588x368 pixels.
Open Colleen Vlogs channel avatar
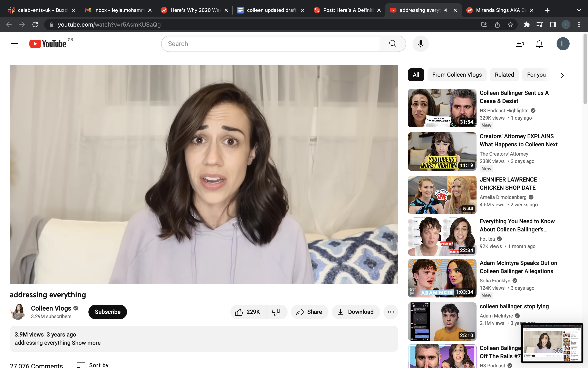click(18, 312)
